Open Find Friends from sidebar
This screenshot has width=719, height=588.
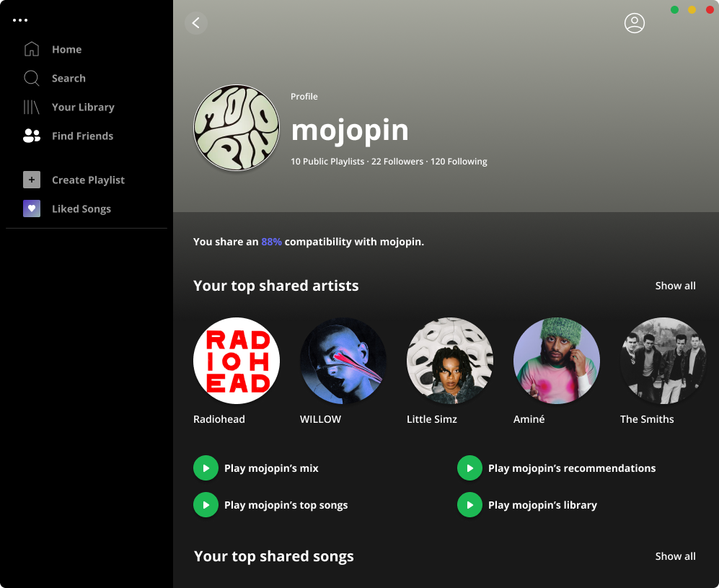[x=82, y=136]
